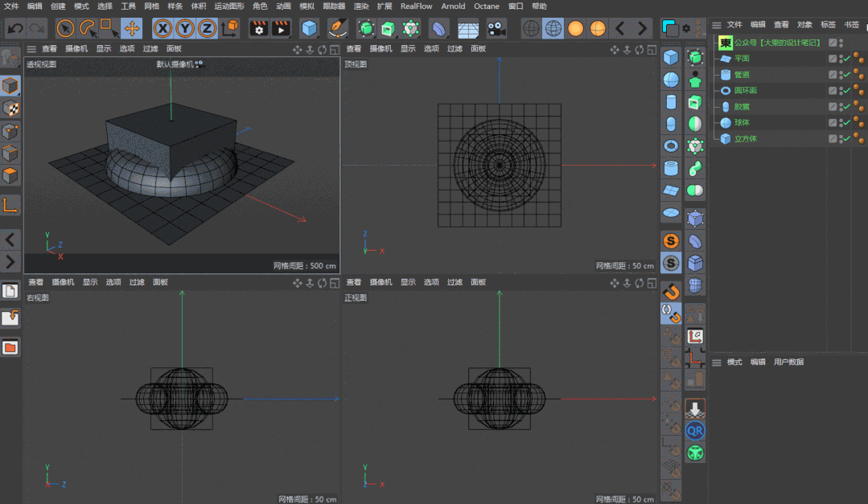This screenshot has width=868, height=504.
Task: Open the 模拟 menu
Action: (x=306, y=6)
